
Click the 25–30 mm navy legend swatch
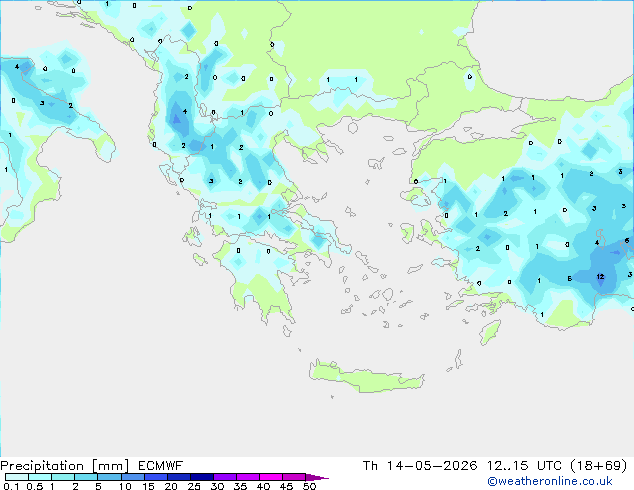201,477
